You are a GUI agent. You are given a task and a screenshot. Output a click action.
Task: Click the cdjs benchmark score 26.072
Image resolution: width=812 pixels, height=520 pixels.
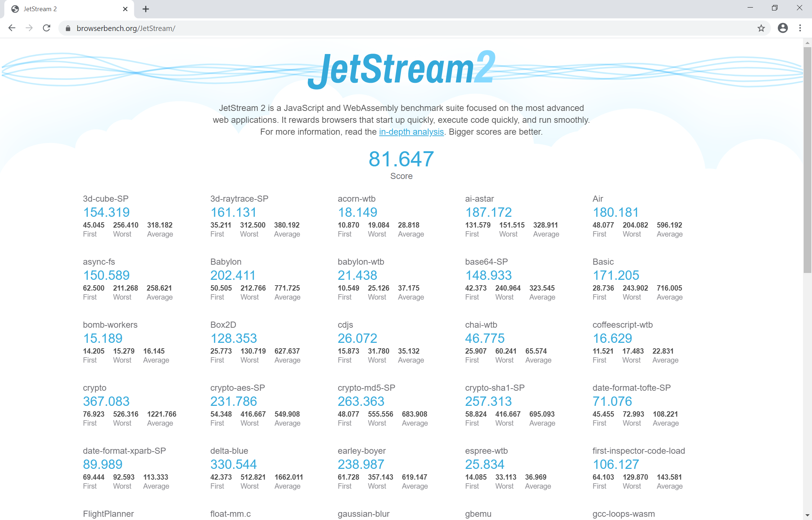pyautogui.click(x=357, y=339)
